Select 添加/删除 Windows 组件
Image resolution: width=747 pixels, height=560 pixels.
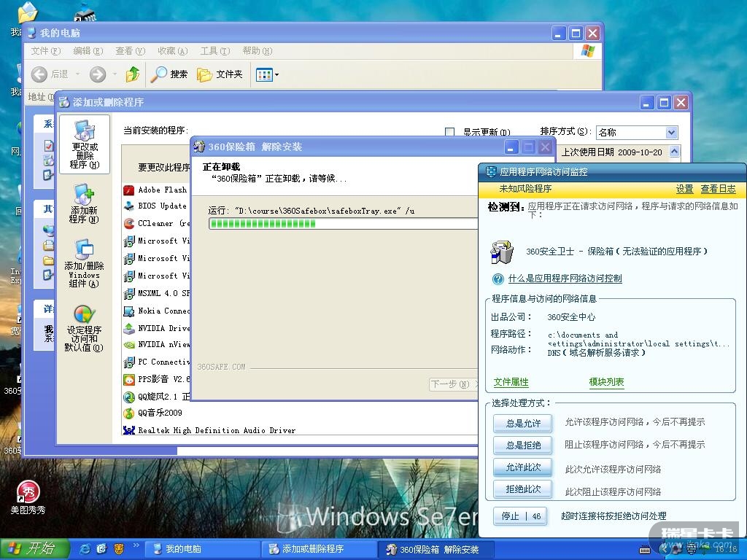85,263
